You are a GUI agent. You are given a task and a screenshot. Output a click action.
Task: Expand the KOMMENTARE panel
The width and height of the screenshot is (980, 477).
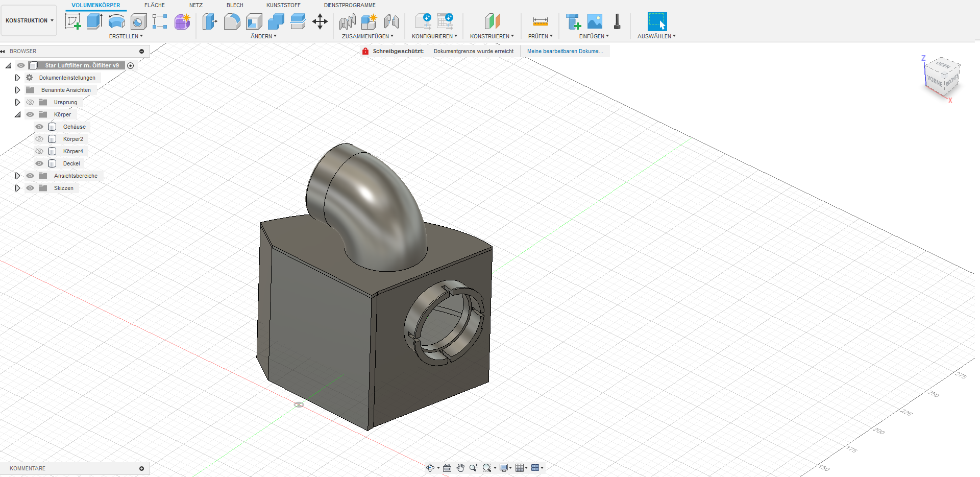(141, 468)
